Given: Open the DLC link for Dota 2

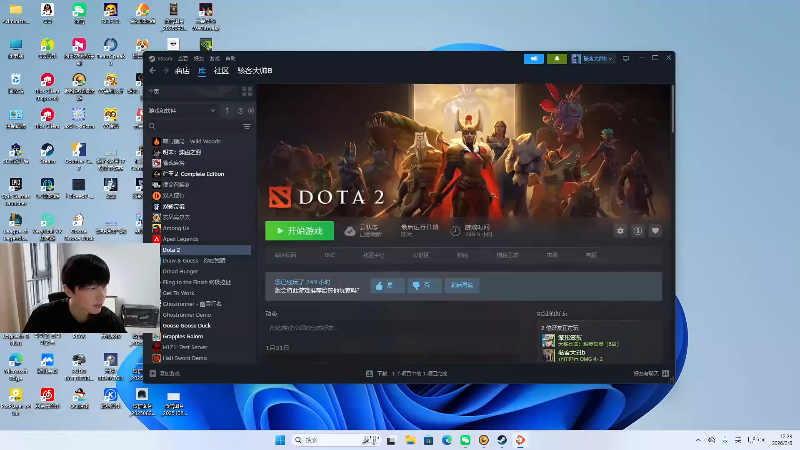Looking at the screenshot, I should [330, 255].
